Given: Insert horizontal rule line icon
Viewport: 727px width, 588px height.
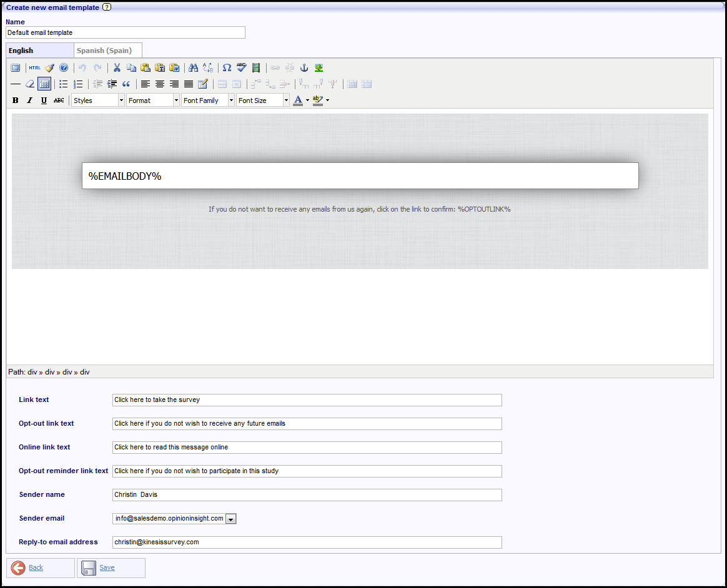Looking at the screenshot, I should point(15,84).
